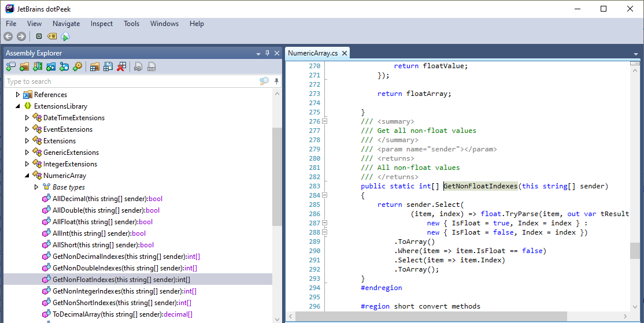
Task: Open the Windows menu
Action: [x=164, y=23]
